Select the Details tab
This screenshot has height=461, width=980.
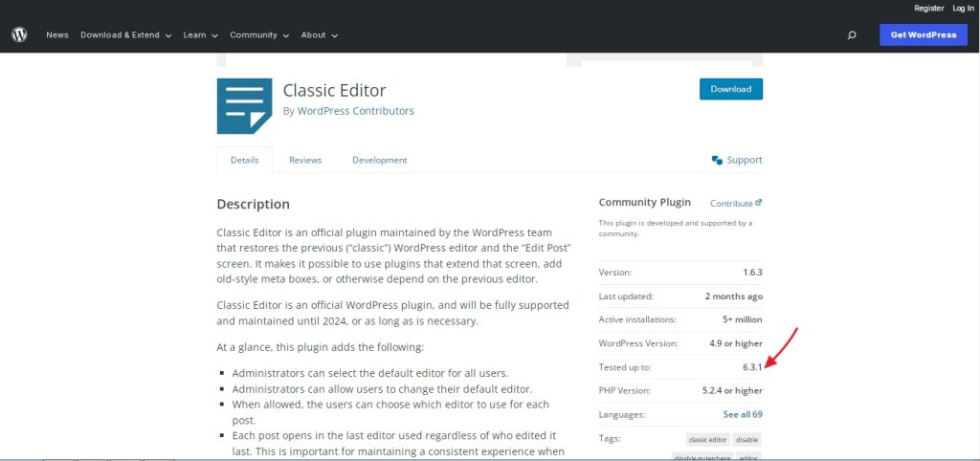[x=244, y=160]
